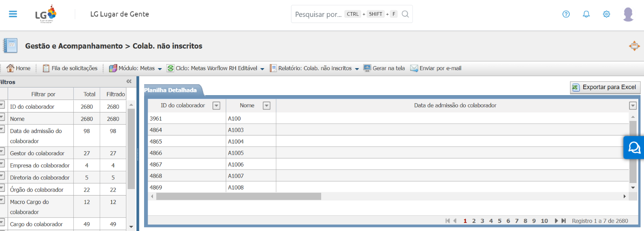Open Nome column filter dropdown

pos(266,106)
